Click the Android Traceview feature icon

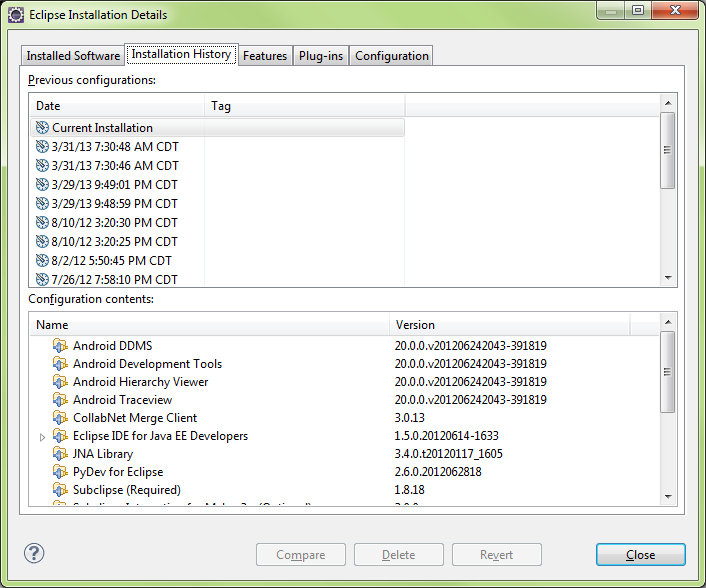point(60,400)
